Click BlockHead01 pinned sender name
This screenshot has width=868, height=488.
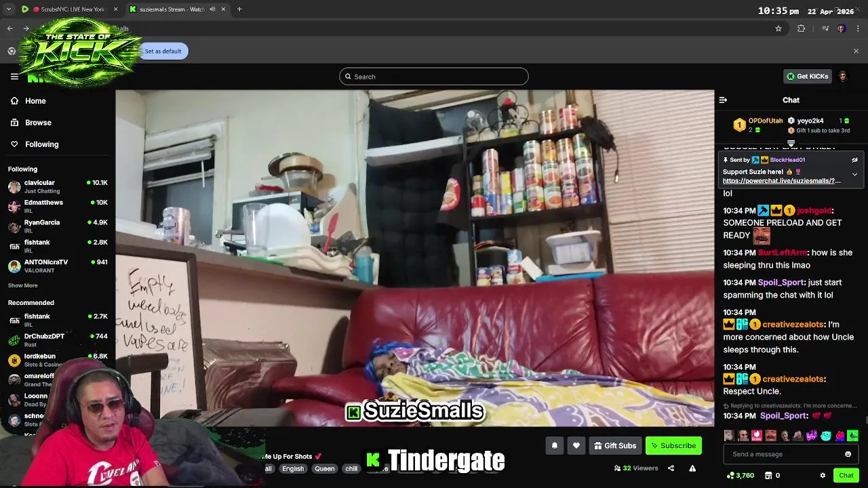click(787, 160)
